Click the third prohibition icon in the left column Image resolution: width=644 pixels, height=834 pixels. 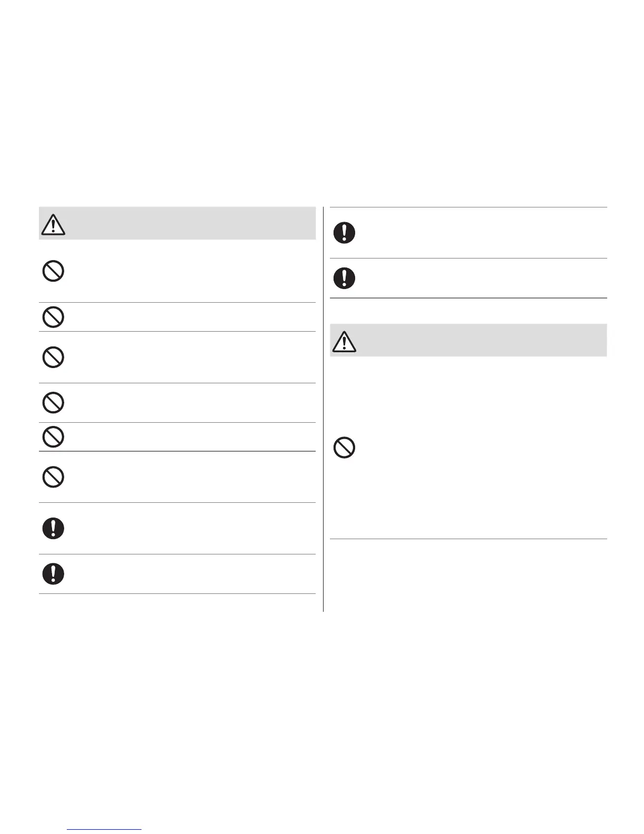pos(53,358)
